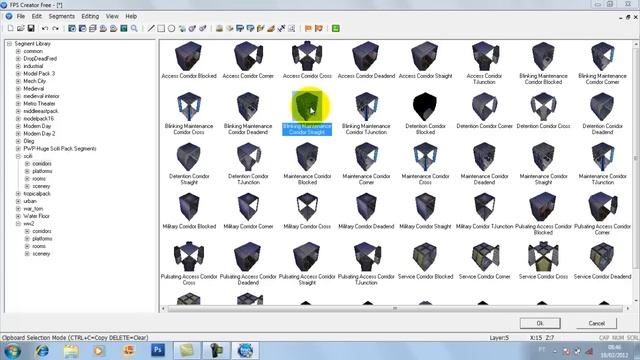Screen dimensions: 640x360
Task: Select Pulsating Access Corridor Straight segment
Action: (x=307, y=264)
